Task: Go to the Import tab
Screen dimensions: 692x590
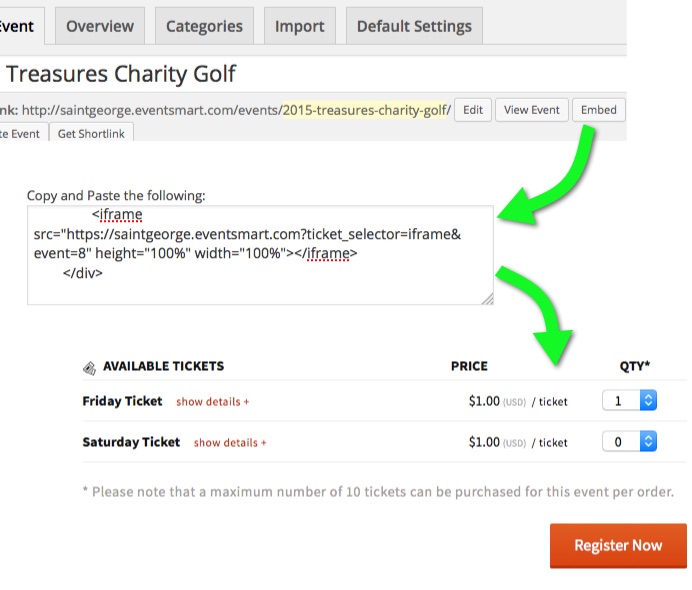Action: pyautogui.click(x=300, y=26)
